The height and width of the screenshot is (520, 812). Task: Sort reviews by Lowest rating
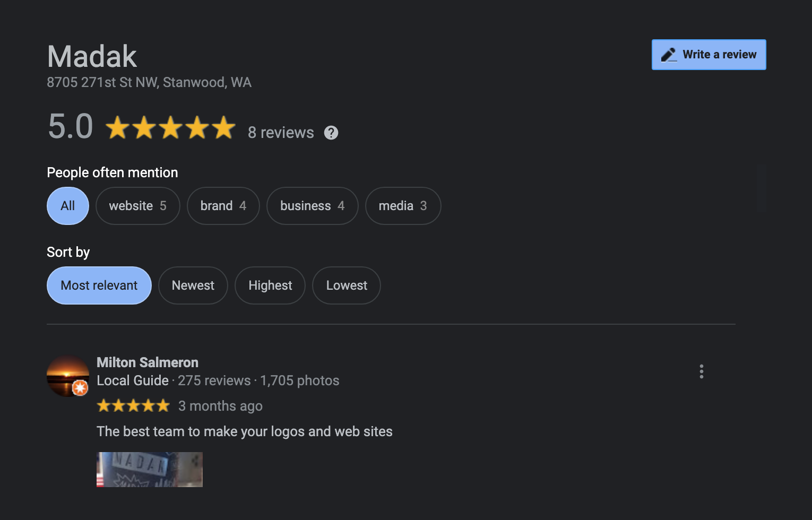point(347,285)
